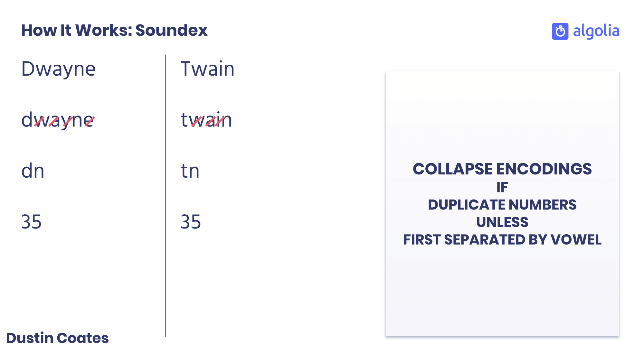Click the crossed-out lowercase dwayne text
Image resolution: width=644 pixels, height=362 pixels.
(x=58, y=120)
